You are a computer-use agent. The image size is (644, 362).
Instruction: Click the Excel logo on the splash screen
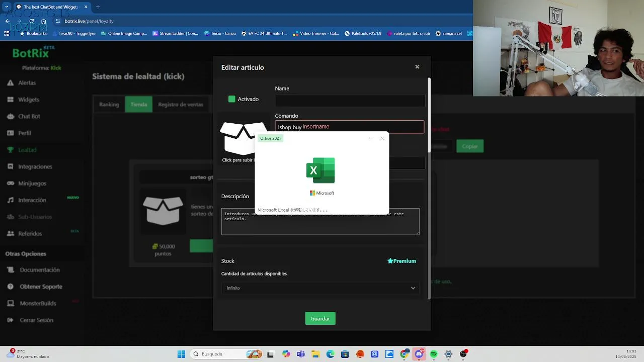[320, 170]
